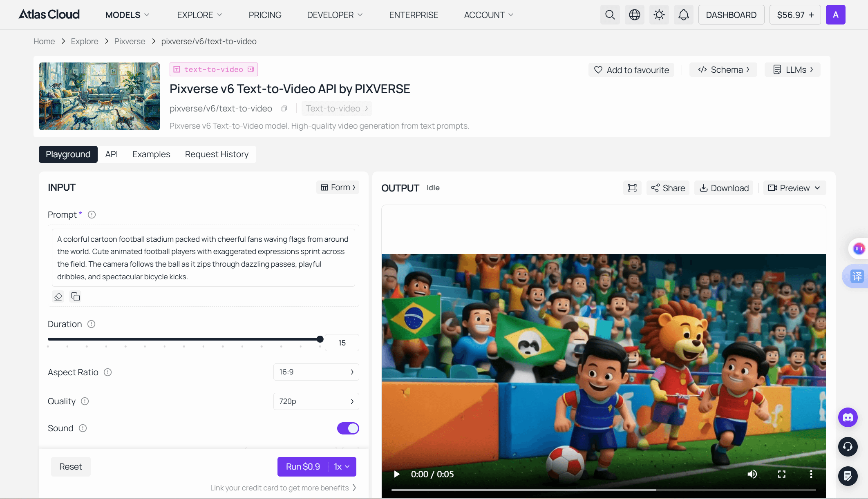Run the generation for $0.9
Screen dimensions: 868x499
click(x=303, y=467)
